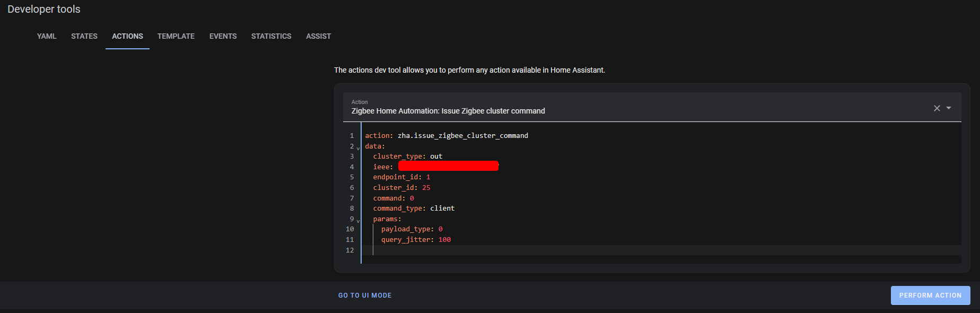Click the payload_type: 0 line
This screenshot has width=980, height=313.
(x=412, y=229)
